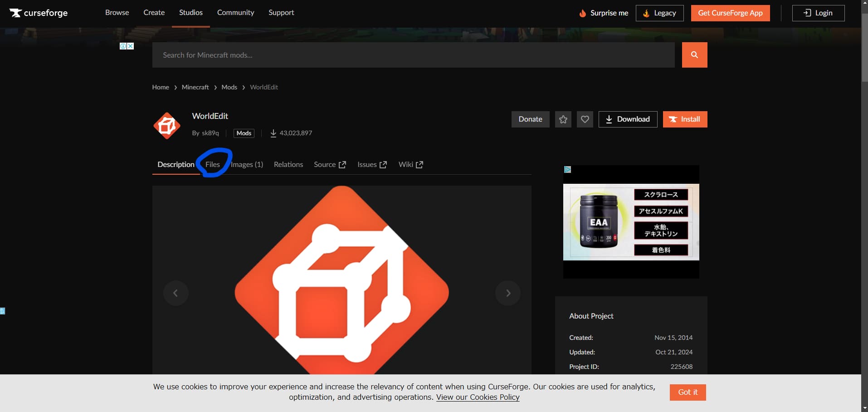Click the CurseForge logo in header

coord(39,13)
